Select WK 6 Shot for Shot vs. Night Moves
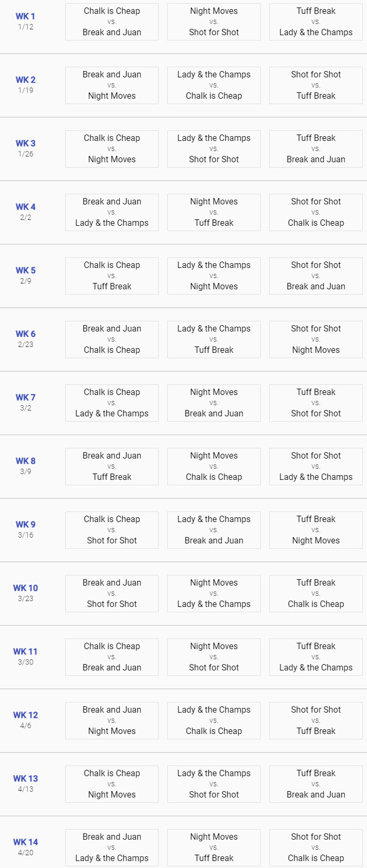The image size is (367, 868). (316, 340)
